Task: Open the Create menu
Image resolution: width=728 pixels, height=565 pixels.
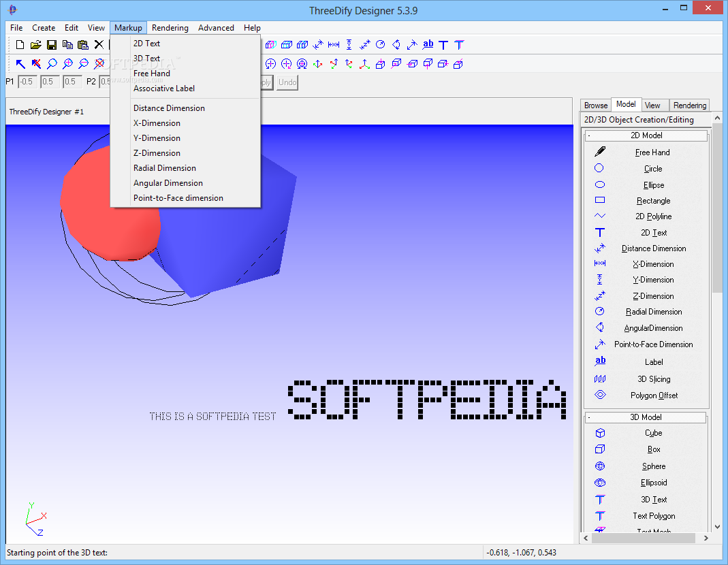Action: 44,28
